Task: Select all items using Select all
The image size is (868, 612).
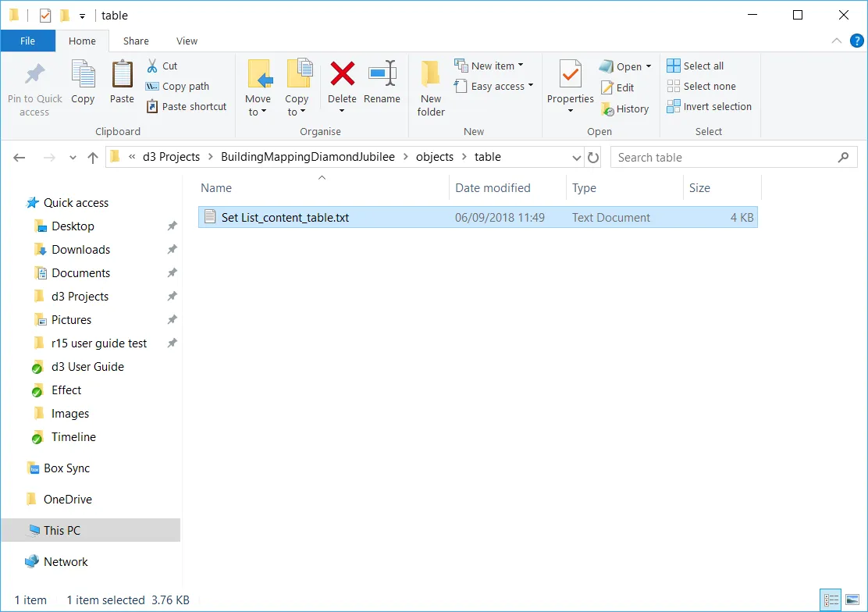Action: tap(695, 66)
